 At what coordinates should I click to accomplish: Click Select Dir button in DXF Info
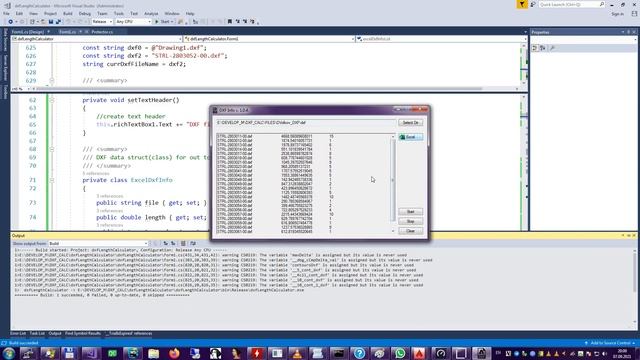pos(410,122)
